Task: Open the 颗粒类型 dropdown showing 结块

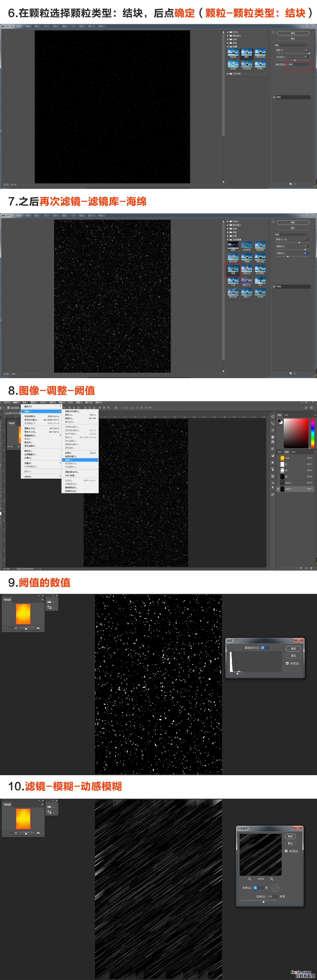Action: 299,64
